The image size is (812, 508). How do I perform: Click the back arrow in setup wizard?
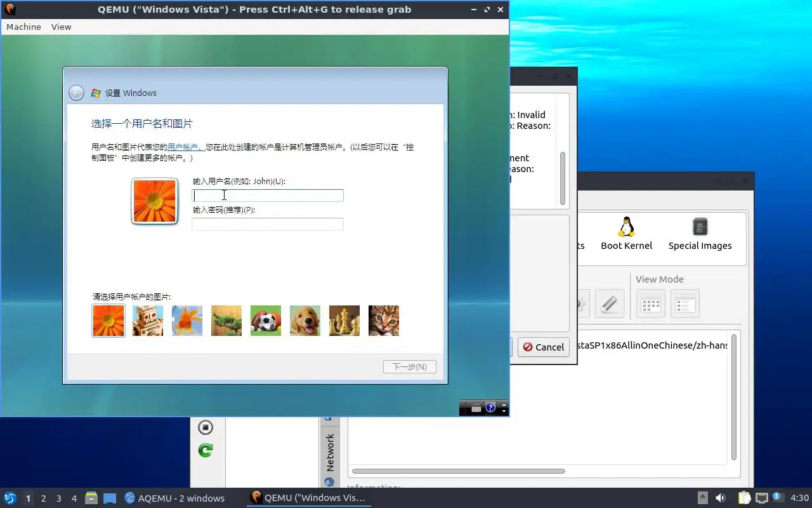pyautogui.click(x=77, y=93)
